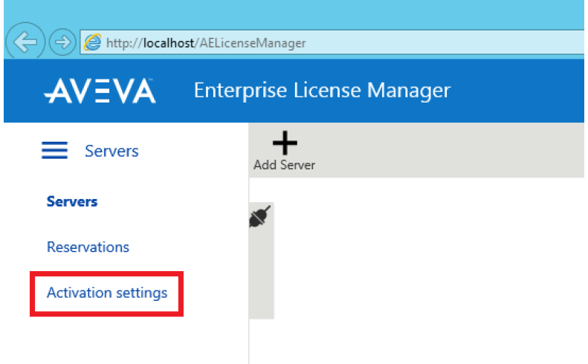Click the Add Server plus icon
The width and height of the screenshot is (588, 364).
tap(285, 143)
